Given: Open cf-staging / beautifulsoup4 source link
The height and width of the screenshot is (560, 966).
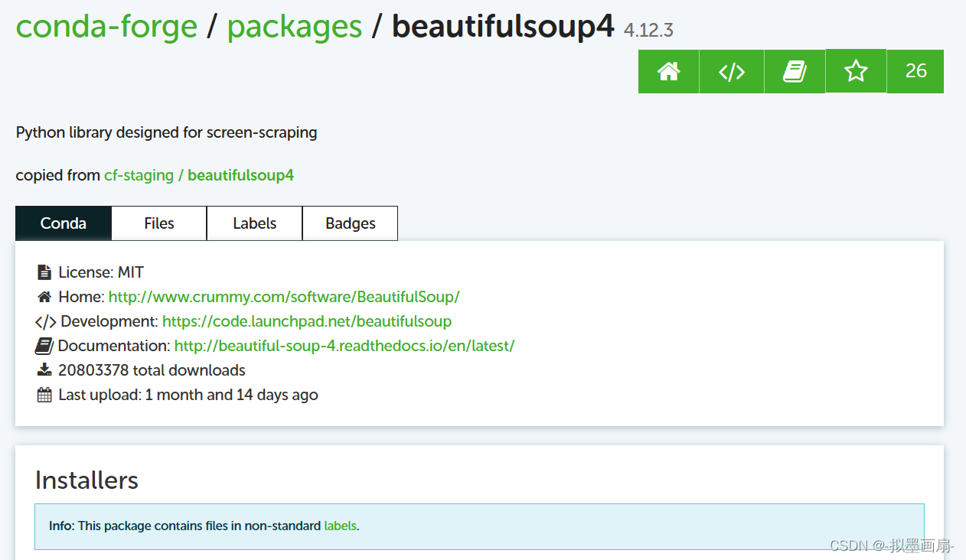Looking at the screenshot, I should point(199,175).
